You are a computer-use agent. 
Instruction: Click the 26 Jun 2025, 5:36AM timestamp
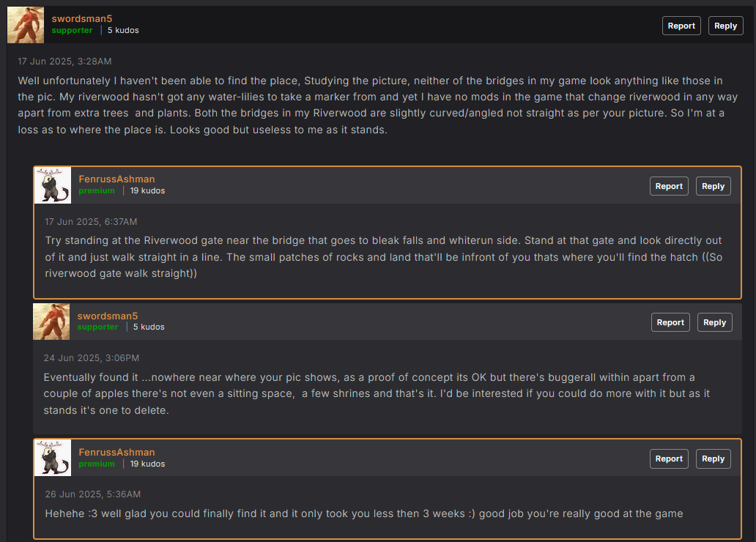coord(93,494)
